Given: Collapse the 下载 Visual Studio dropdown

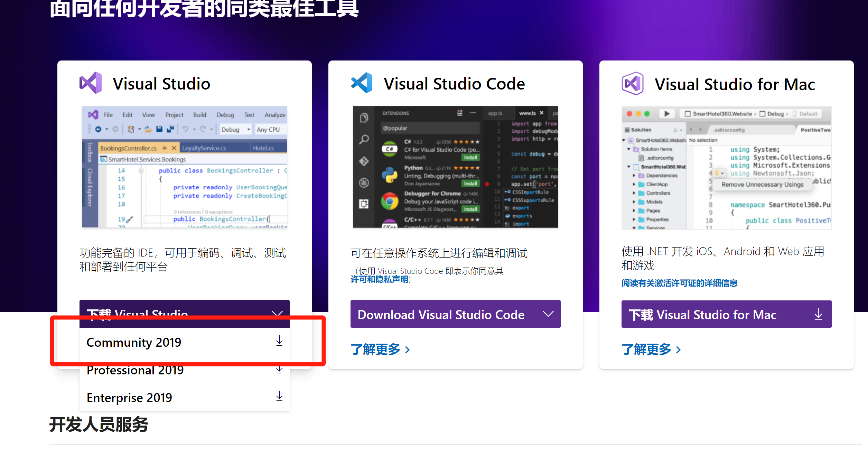Looking at the screenshot, I should pyautogui.click(x=277, y=314).
